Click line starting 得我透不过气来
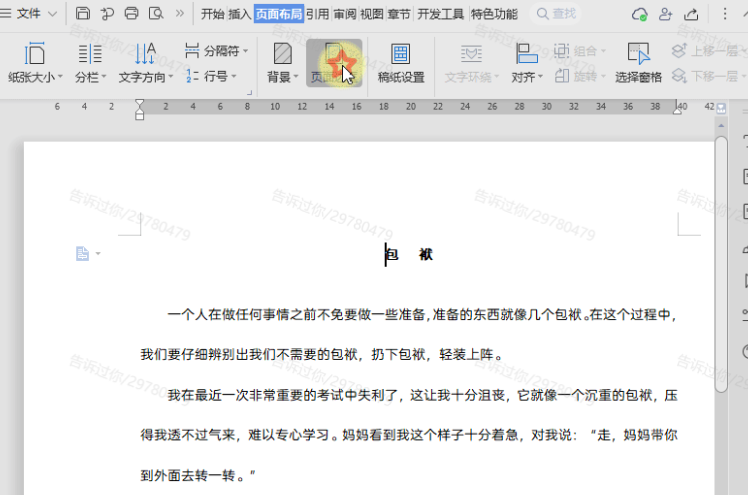The height and width of the screenshot is (495, 748). 409,435
